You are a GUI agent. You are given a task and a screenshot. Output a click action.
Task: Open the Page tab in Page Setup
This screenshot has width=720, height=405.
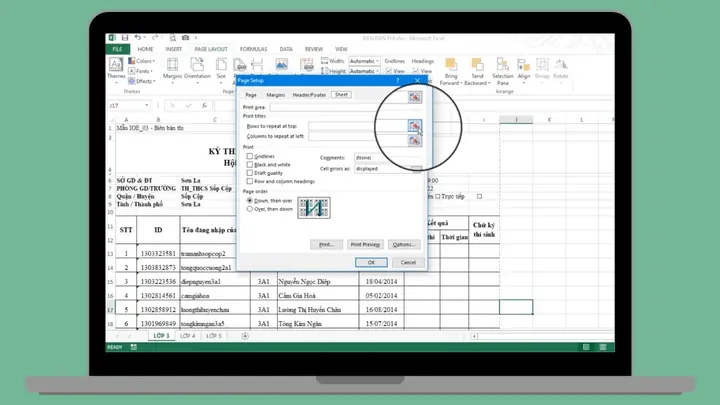(251, 95)
